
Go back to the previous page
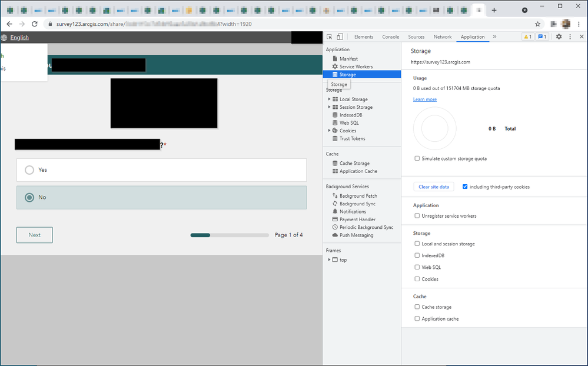9,24
